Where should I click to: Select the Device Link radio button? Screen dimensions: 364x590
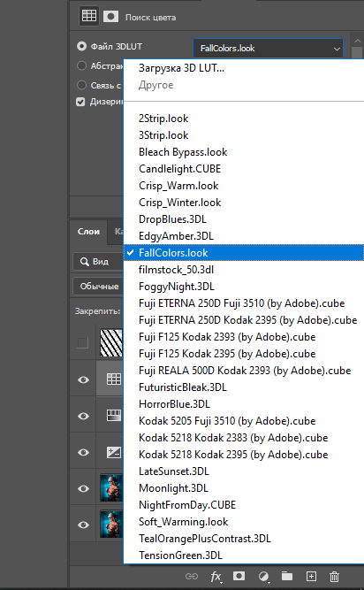(x=81, y=85)
